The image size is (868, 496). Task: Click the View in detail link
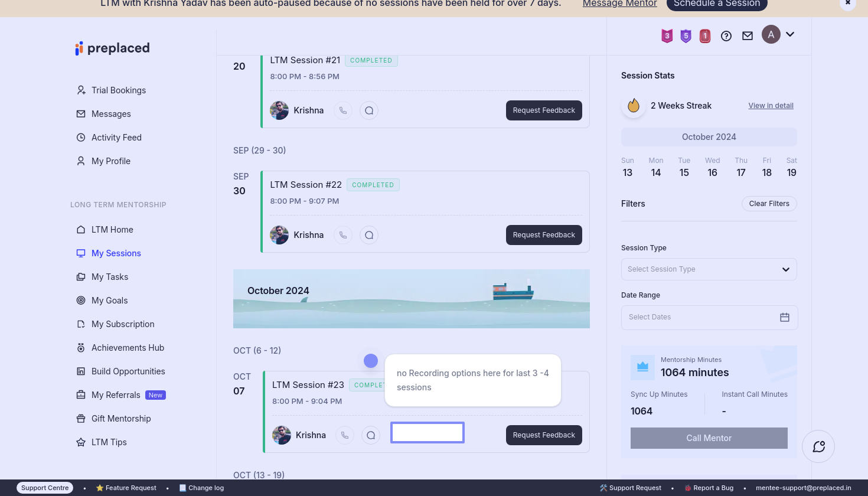coord(771,106)
